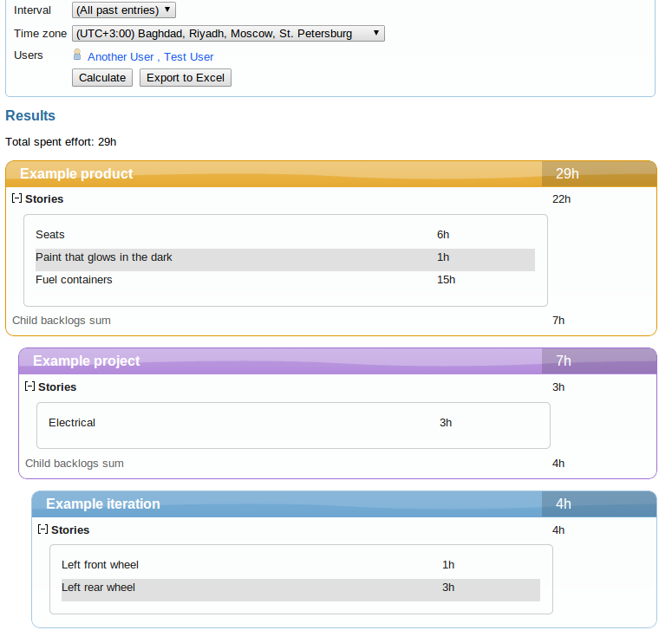Viewport: 672px width, 643px height.
Task: Open the Another User link
Action: pos(121,57)
